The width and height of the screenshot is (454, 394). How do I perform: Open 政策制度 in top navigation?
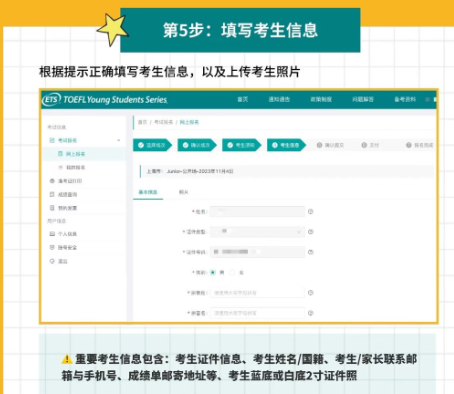pyautogui.click(x=321, y=99)
